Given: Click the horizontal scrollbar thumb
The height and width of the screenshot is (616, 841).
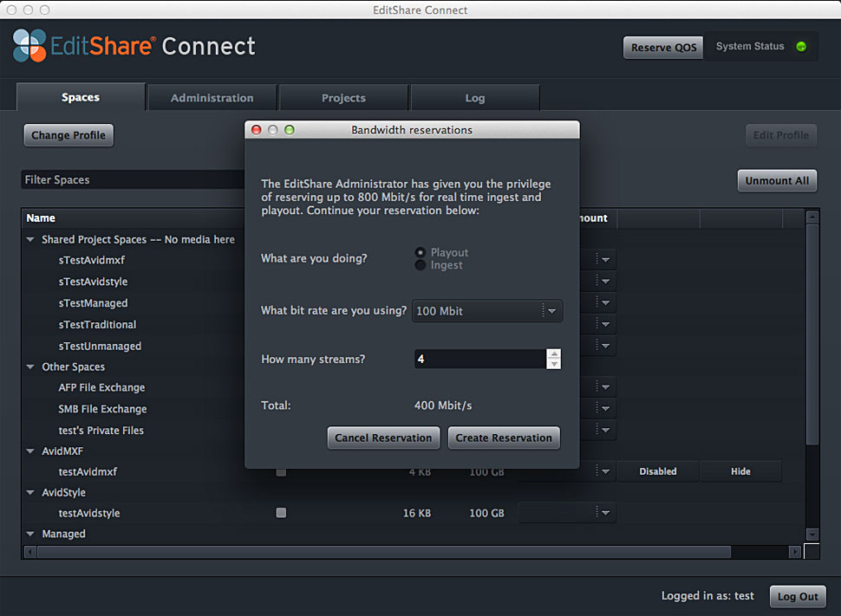Looking at the screenshot, I should (x=384, y=552).
